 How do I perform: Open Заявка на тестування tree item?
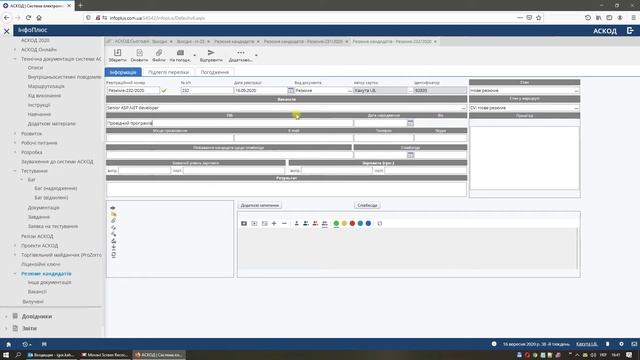pos(53,226)
